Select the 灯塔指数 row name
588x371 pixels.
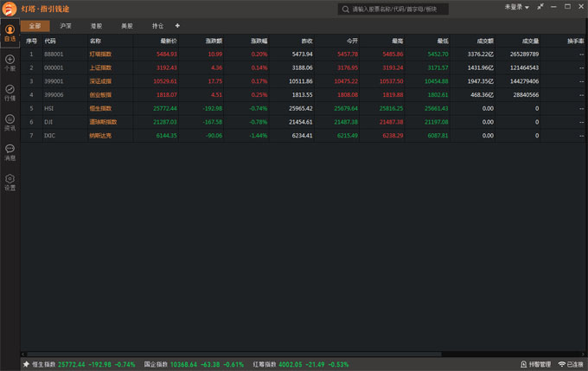pos(100,54)
